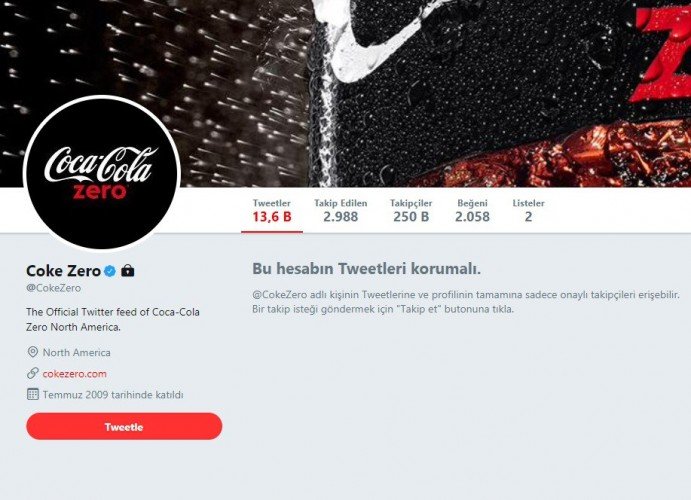Open the Listeler tab

coord(528,211)
